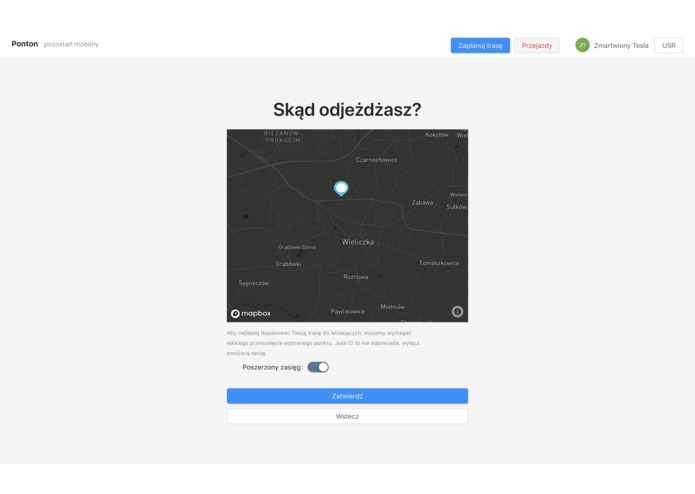Click the Sygneczów label on the map
Screen dimensions: 695x494
point(254,283)
